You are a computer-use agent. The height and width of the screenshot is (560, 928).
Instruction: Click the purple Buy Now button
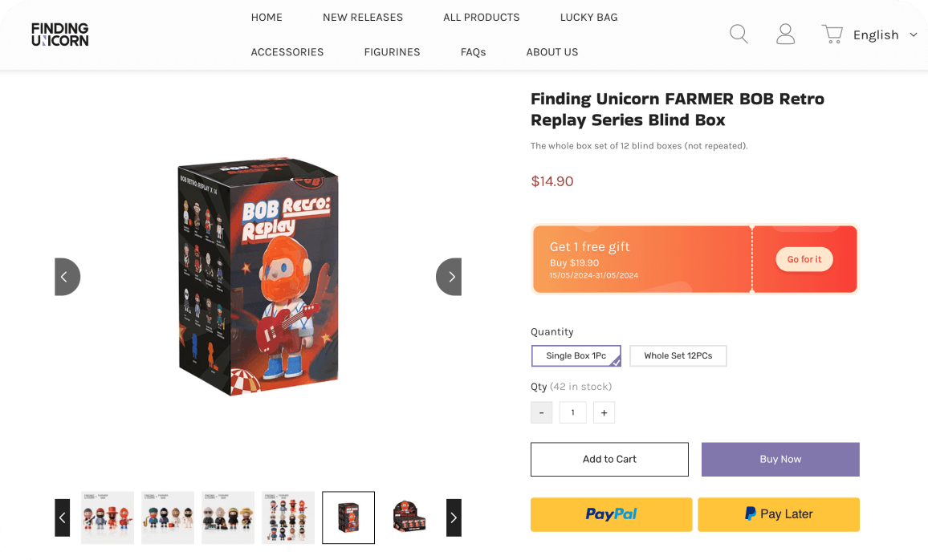[x=780, y=459]
